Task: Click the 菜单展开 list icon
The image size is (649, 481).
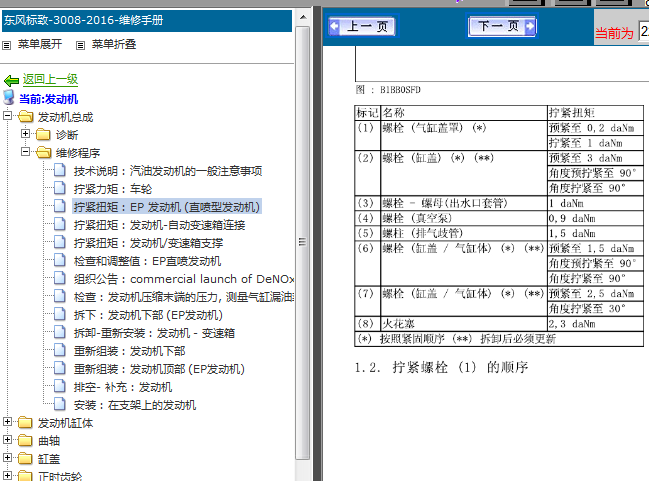Action: [6, 45]
